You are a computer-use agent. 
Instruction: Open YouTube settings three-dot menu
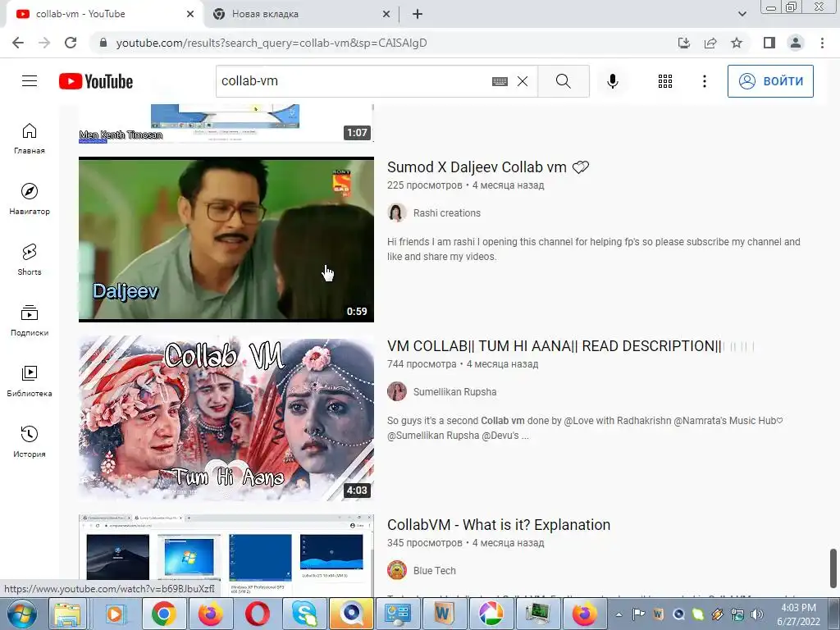click(705, 81)
